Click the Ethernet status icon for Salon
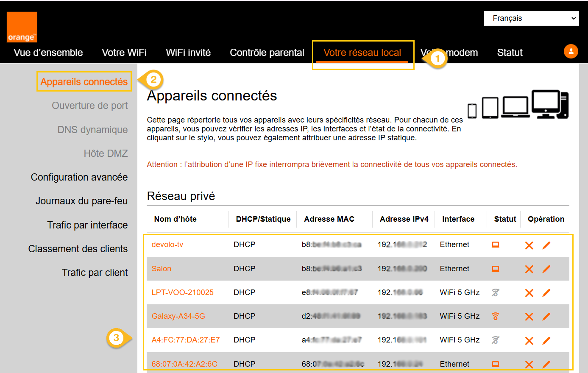 pos(495,269)
